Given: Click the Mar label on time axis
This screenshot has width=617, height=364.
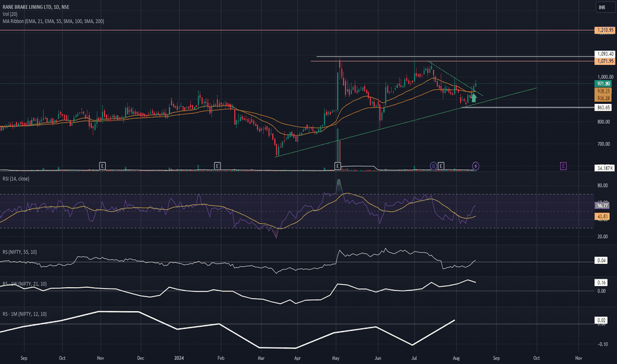Looking at the screenshot, I should click(x=260, y=358).
